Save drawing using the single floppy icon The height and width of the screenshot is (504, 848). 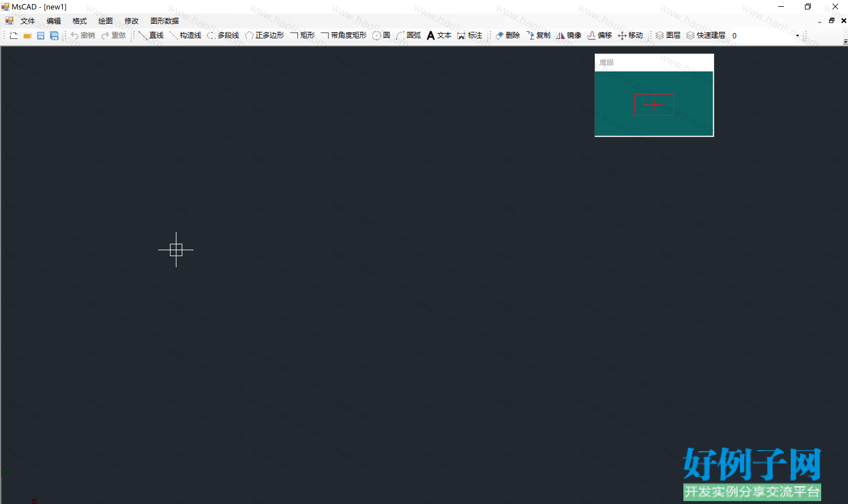pyautogui.click(x=41, y=35)
